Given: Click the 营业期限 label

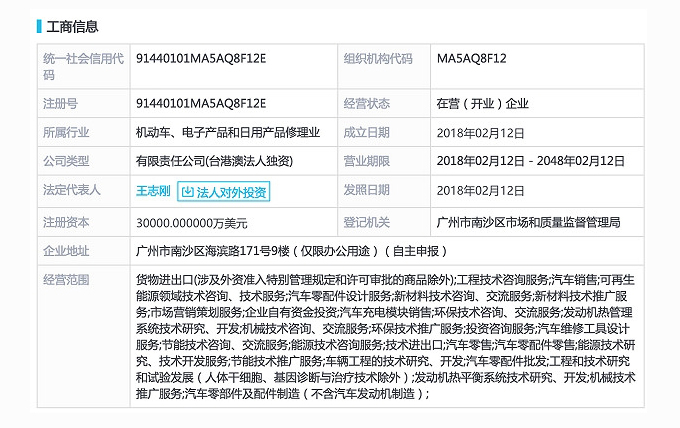Looking at the screenshot, I should pos(366,161).
